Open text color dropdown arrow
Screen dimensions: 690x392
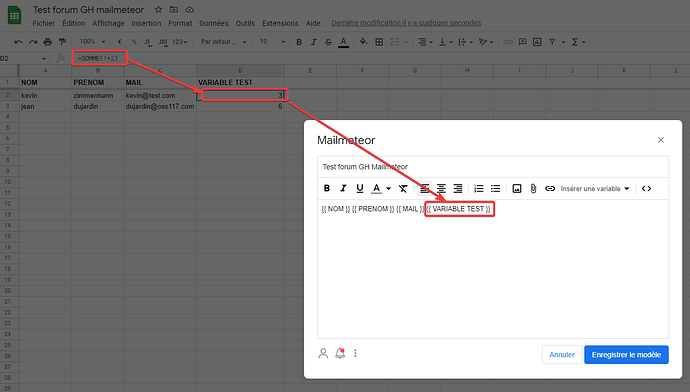click(389, 188)
